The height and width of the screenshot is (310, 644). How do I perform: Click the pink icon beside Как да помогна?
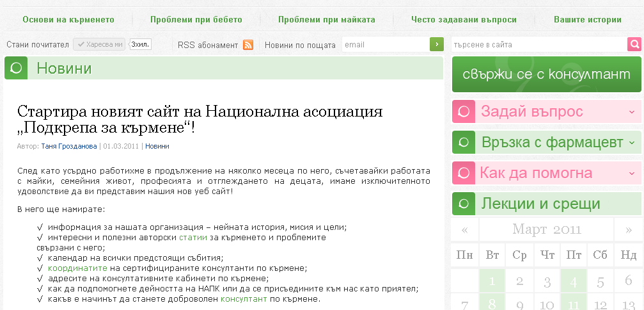coord(463,173)
